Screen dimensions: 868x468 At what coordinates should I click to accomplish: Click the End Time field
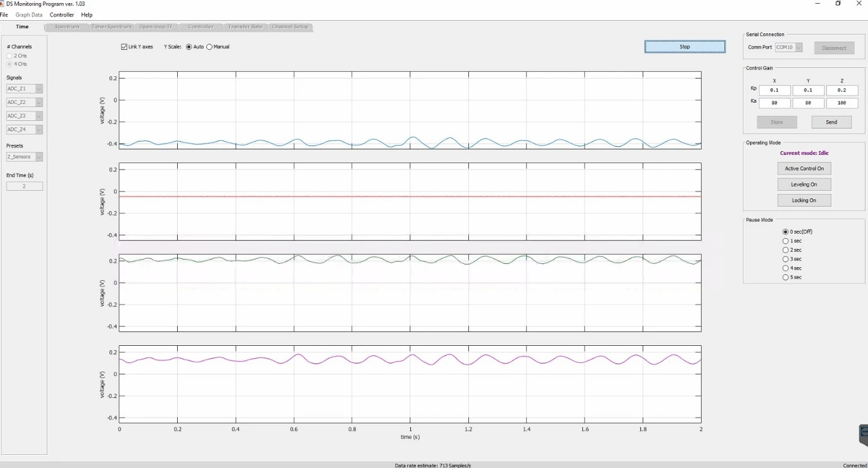pos(25,186)
